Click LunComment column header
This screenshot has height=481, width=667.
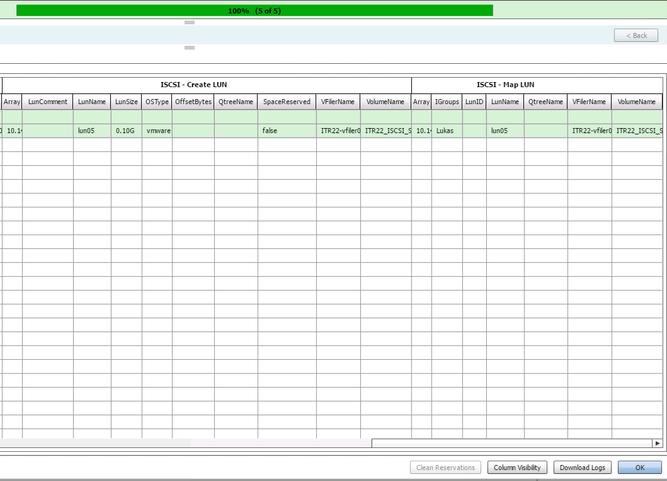(x=48, y=102)
